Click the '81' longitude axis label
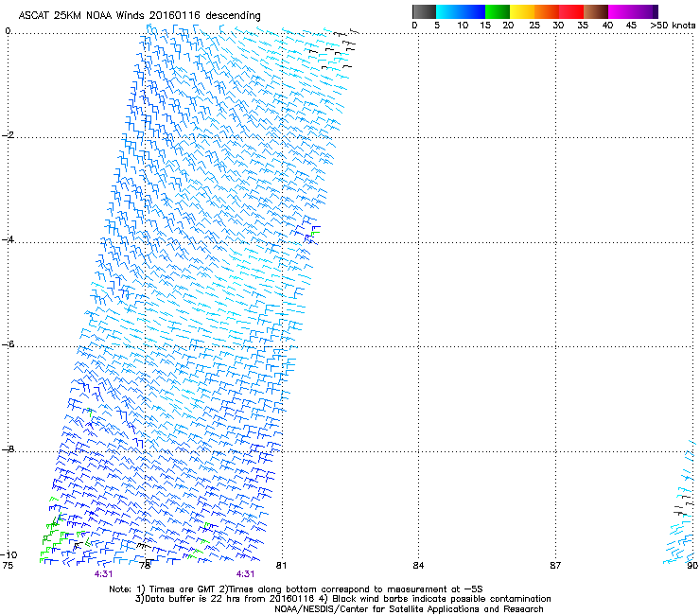Image resolution: width=700 pixels, height=615 pixels. coord(281,566)
